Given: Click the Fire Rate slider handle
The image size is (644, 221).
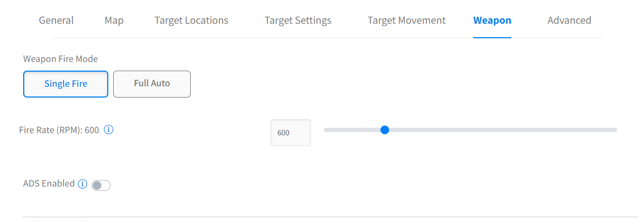Looking at the screenshot, I should tap(385, 130).
